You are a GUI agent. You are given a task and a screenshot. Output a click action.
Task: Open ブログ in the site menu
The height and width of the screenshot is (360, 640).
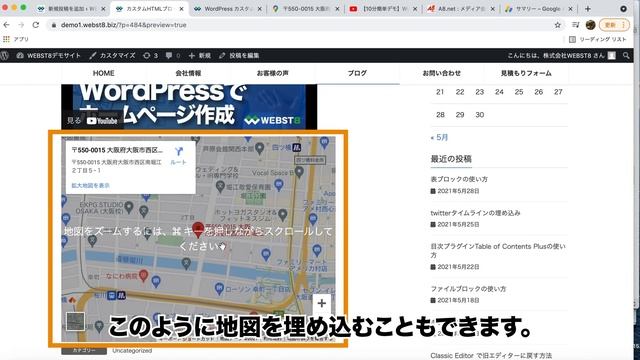[357, 73]
